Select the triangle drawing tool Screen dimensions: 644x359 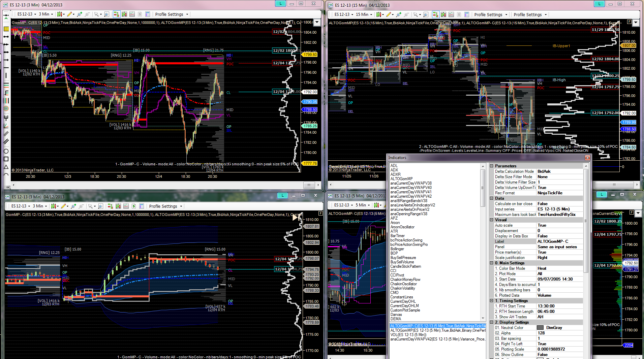6,167
